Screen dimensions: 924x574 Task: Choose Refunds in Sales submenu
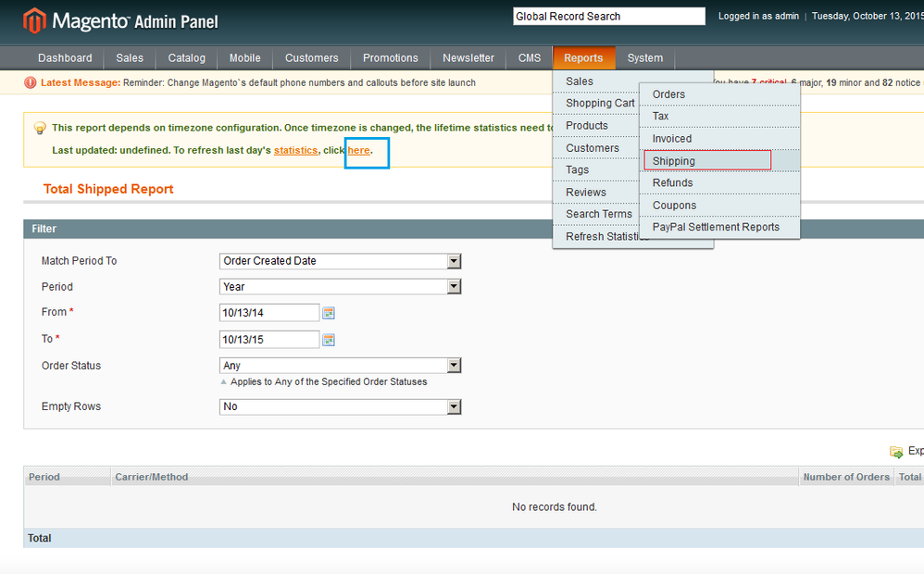pyautogui.click(x=719, y=182)
